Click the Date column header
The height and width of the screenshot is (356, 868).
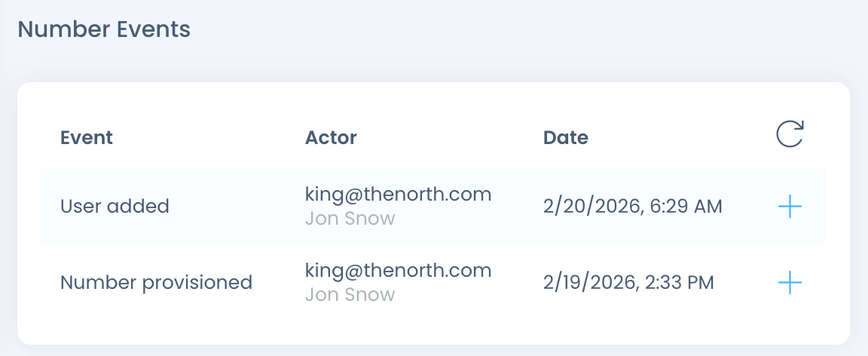point(565,138)
